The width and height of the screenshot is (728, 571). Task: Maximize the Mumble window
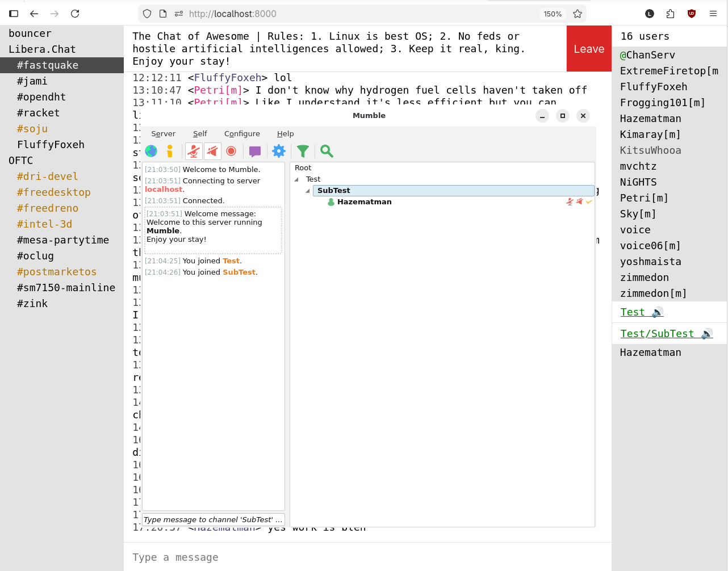(563, 116)
